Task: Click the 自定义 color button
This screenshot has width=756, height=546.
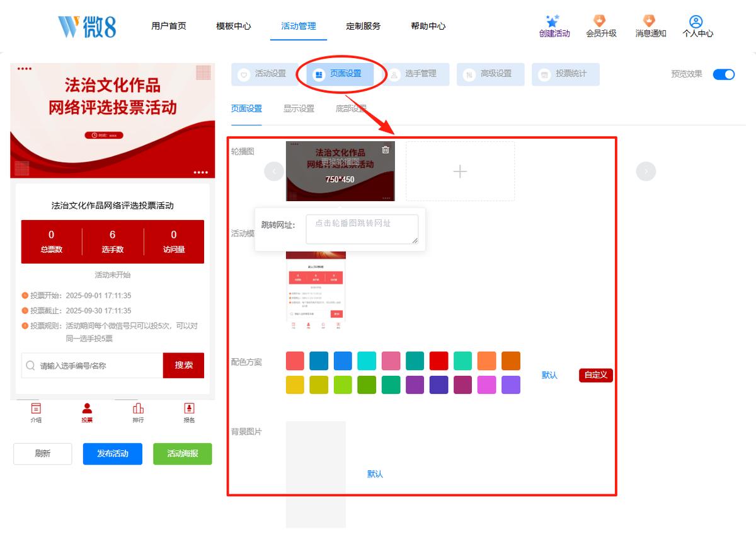Action: 596,375
